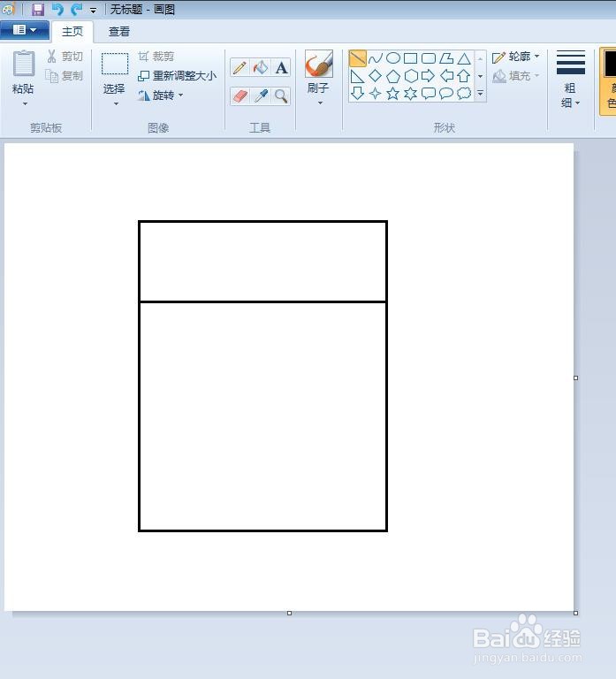616x679 pixels.
Task: Open the Customize Quick Access Toolbar arrow
Action: [x=93, y=10]
